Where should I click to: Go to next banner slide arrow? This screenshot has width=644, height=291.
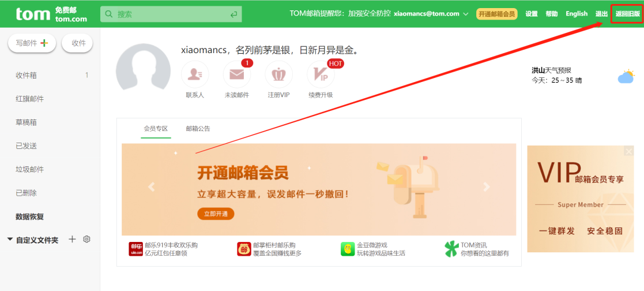pyautogui.click(x=487, y=187)
